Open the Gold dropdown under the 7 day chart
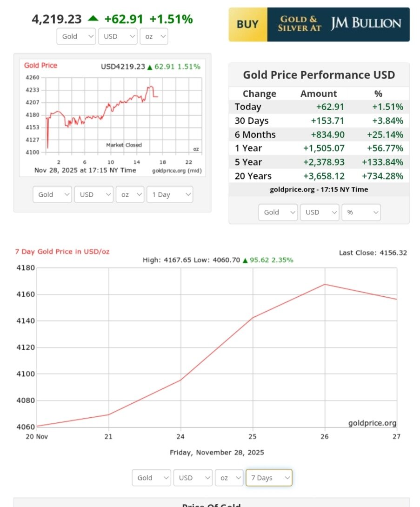The height and width of the screenshot is (507, 420). coord(151,478)
